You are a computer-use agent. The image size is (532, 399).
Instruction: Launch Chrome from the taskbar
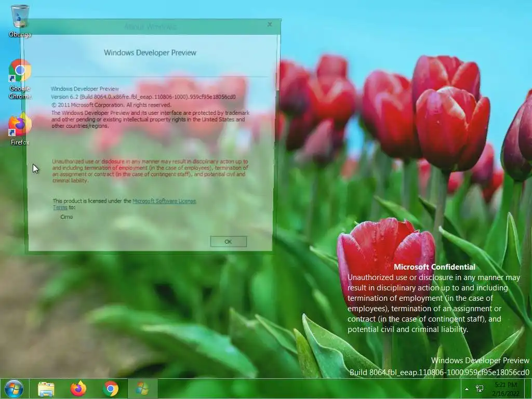tap(110, 389)
